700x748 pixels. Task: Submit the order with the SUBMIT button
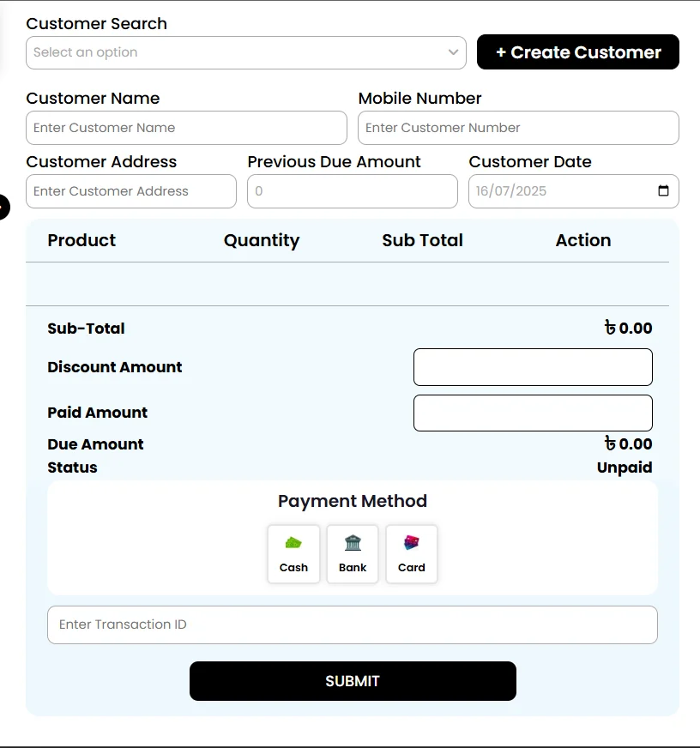point(353,681)
